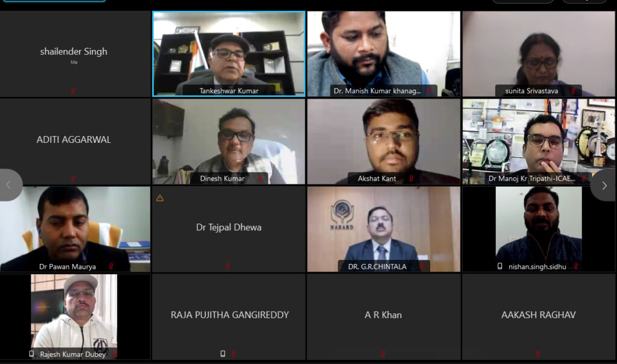Click phone device icon beside nishan.singh.sidhu
Viewport: 617px width, 364px height.
click(500, 266)
